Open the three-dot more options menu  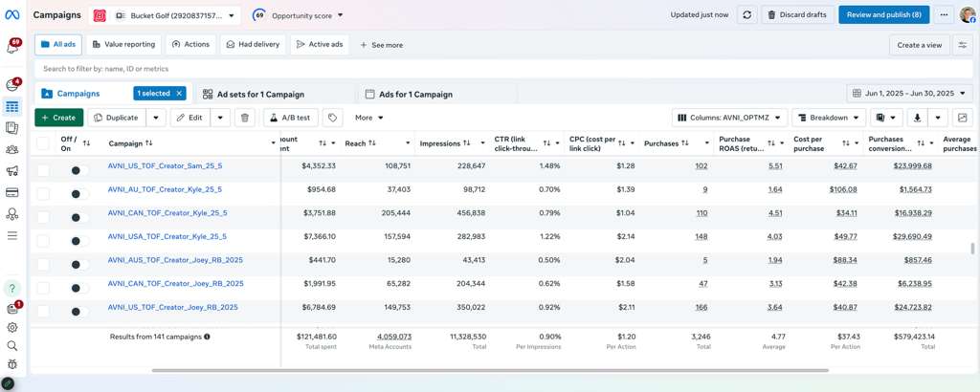[943, 15]
